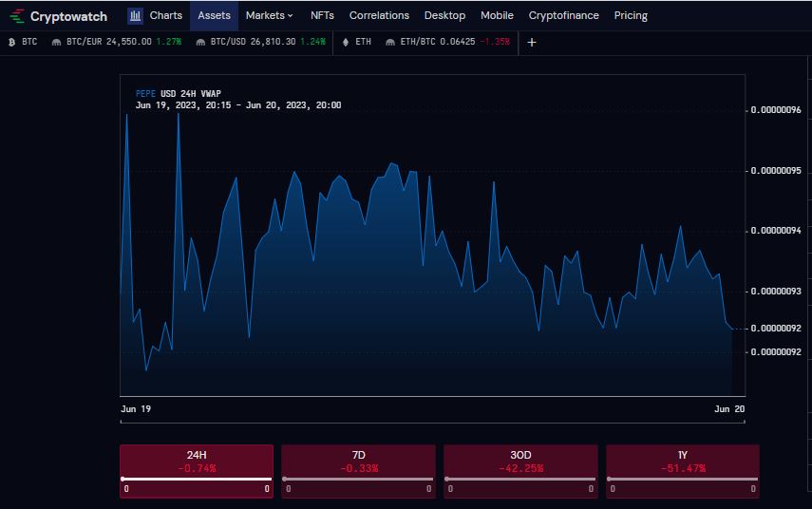Click the 1Y range slider bar

point(683,479)
